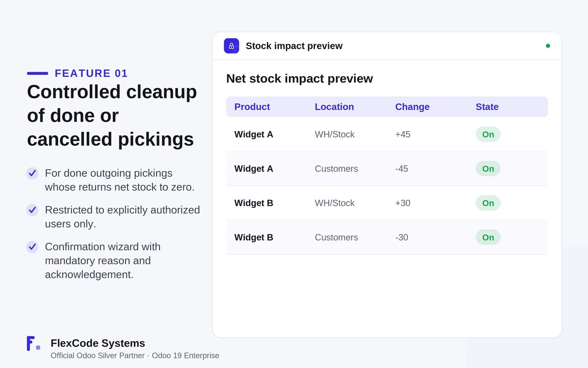This screenshot has width=588, height=368.
Task: Click the lock icon beside Stock impact preview
Action: coord(232,46)
